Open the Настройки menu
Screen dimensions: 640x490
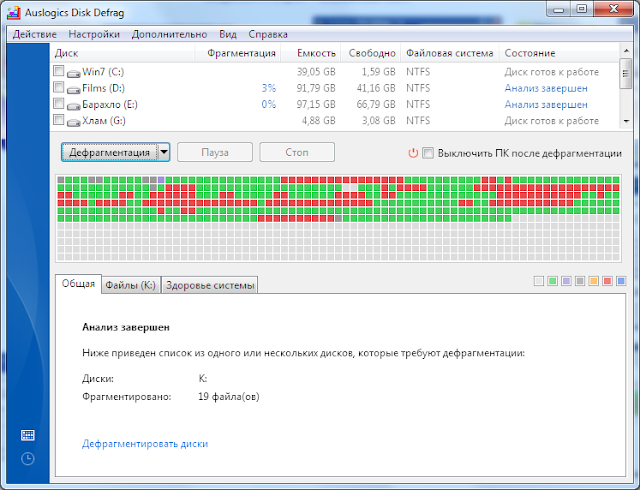pos(94,34)
